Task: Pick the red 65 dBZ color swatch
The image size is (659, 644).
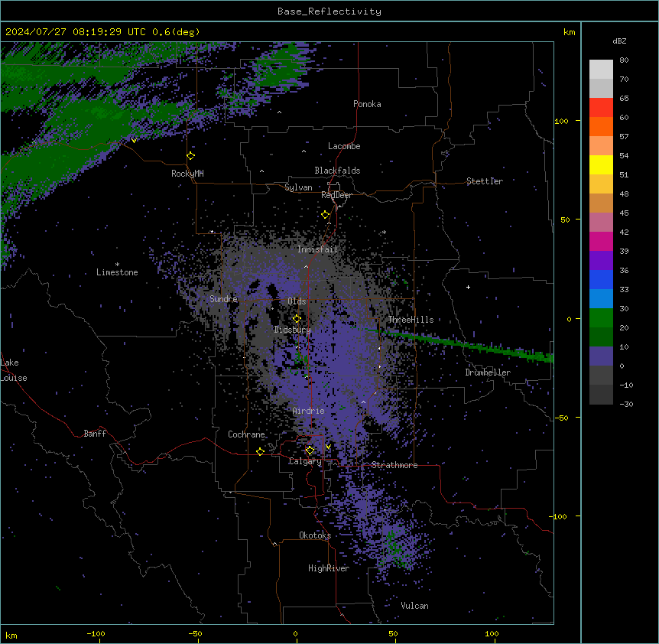Action: [601, 107]
